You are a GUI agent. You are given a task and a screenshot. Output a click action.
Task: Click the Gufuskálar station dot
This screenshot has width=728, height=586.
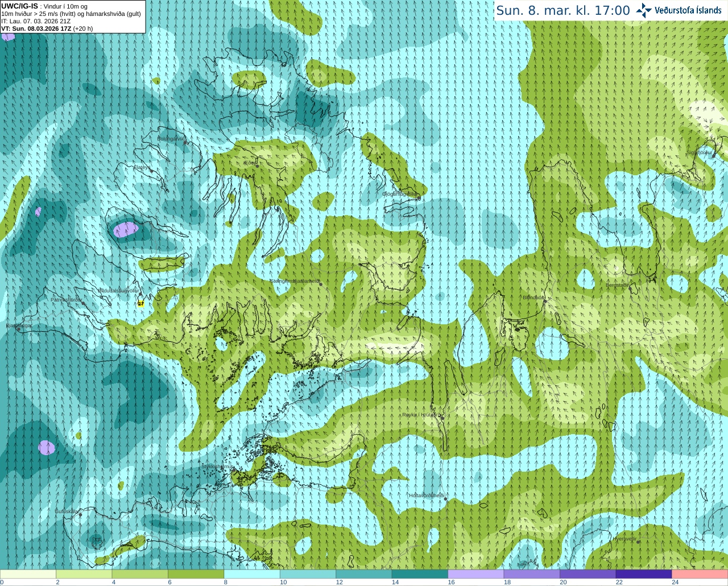pos(81,515)
